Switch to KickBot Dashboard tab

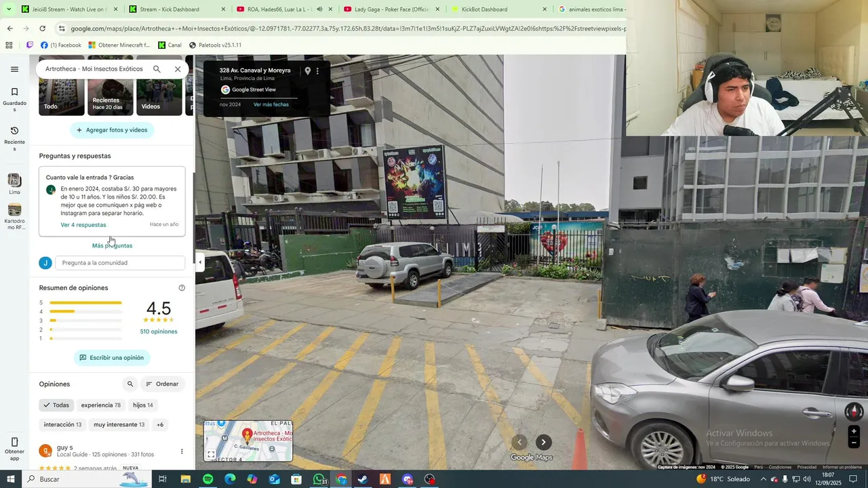click(499, 9)
